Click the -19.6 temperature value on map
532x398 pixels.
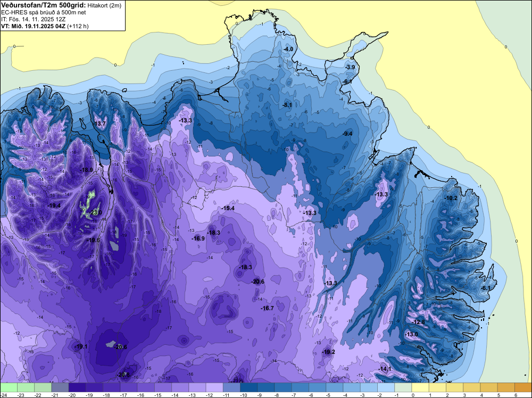pyautogui.click(x=93, y=240)
